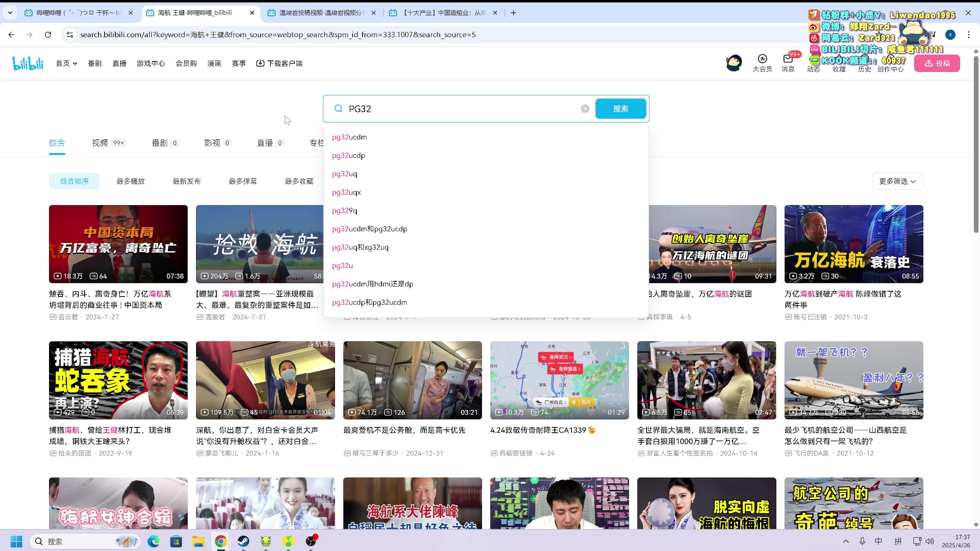The height and width of the screenshot is (551, 980).
Task: Open 万亿海航 衰落史 video thumbnail
Action: (854, 244)
